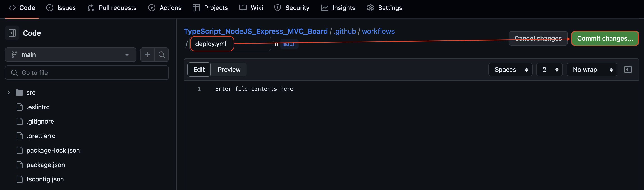View the Insights tab

[338, 8]
